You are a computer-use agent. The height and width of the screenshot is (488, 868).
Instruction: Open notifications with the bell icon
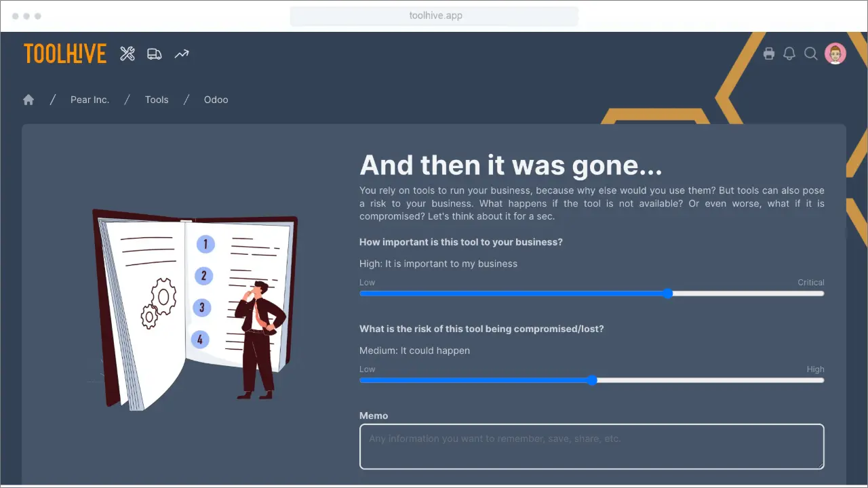pyautogui.click(x=789, y=54)
